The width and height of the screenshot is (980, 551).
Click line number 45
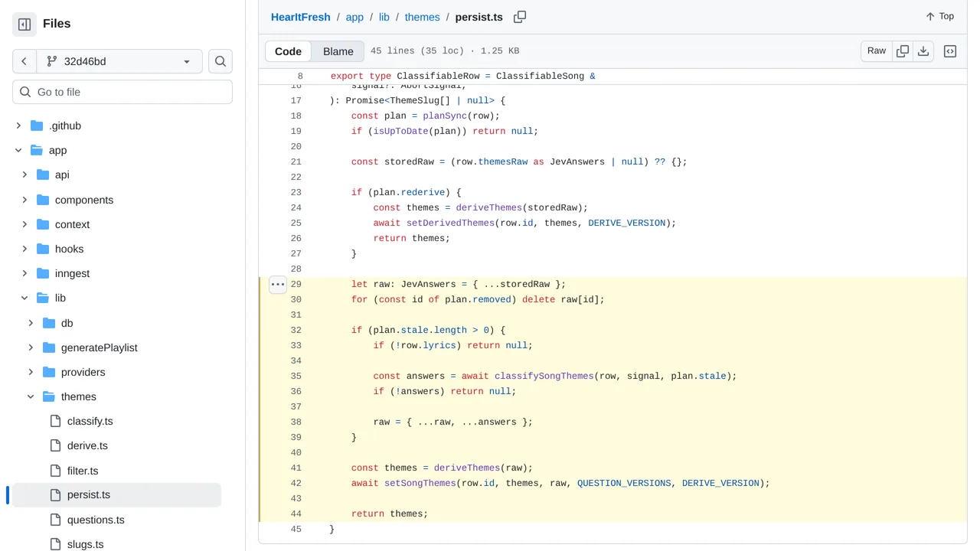(296, 530)
